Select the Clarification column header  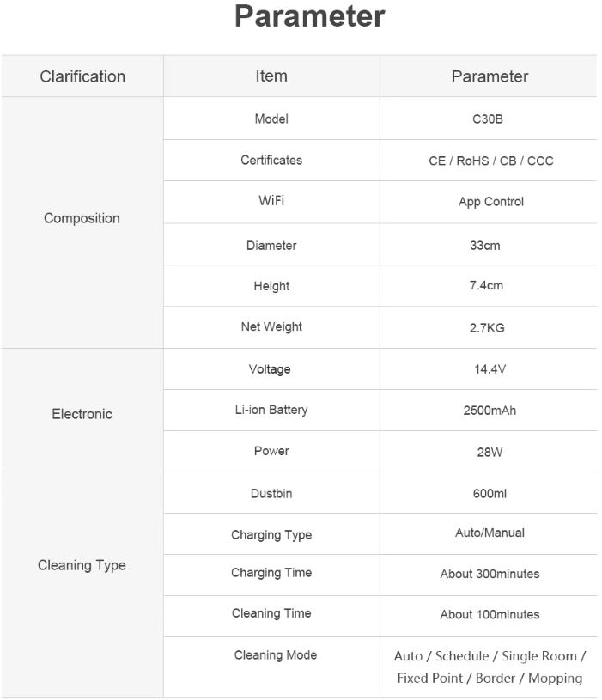click(82, 76)
